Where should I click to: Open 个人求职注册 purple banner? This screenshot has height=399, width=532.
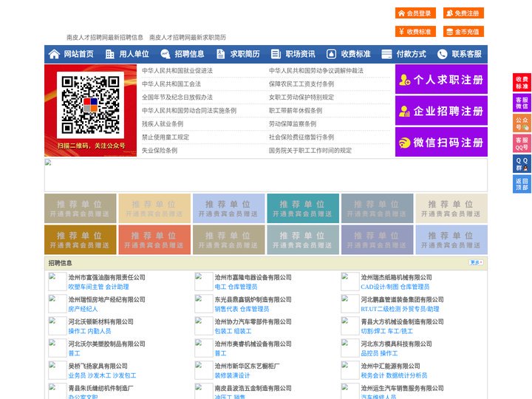click(x=441, y=79)
